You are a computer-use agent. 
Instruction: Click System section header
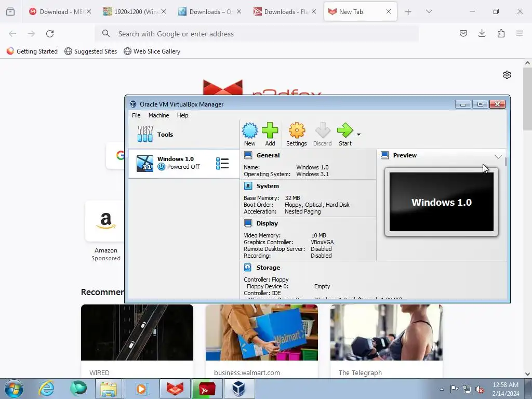(268, 186)
